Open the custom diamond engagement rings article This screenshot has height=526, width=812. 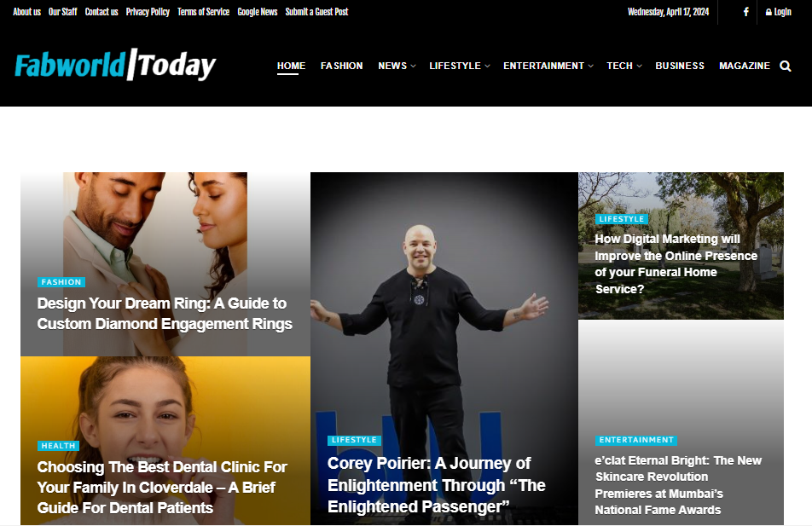click(165, 313)
